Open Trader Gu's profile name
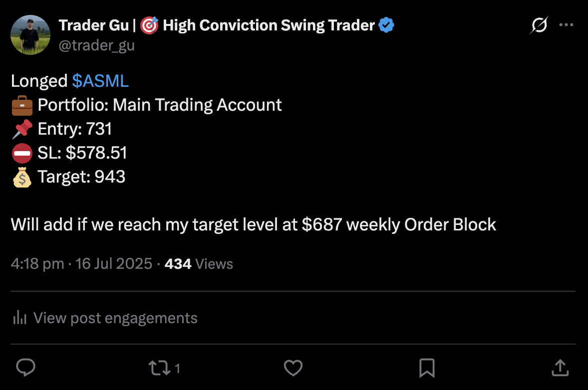Screen dimensions: 588x390 point(94,24)
